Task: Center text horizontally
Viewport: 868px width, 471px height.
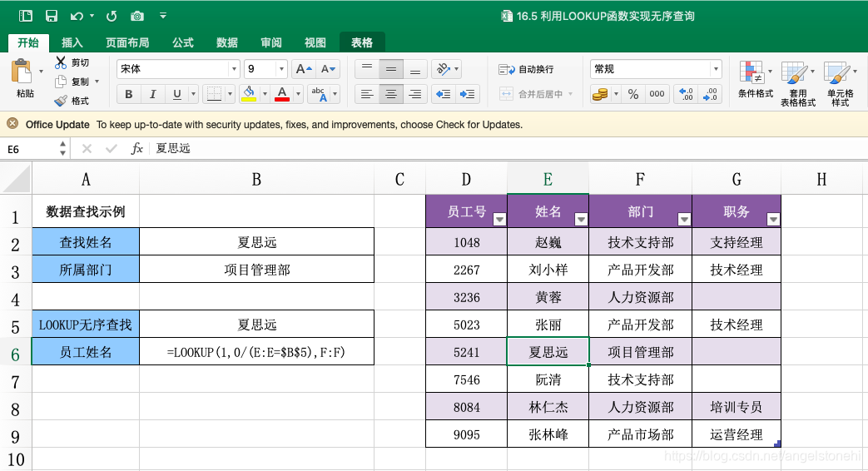Action: [x=391, y=94]
